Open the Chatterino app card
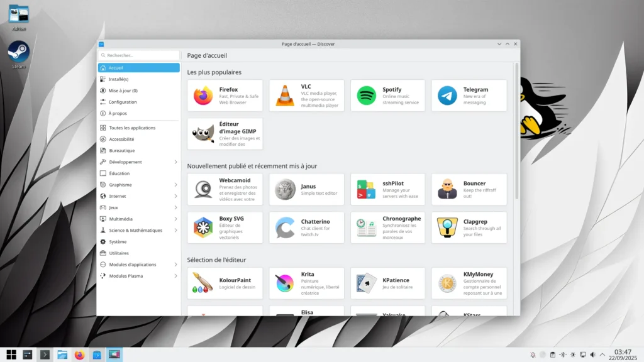Screen dimensions: 644x362 pyautogui.click(x=306, y=228)
